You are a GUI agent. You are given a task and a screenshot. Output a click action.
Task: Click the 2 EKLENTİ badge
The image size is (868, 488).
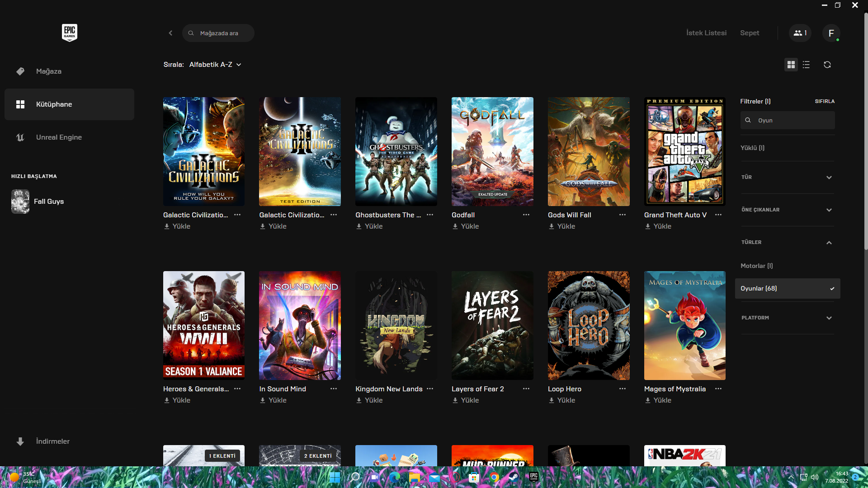318,456
